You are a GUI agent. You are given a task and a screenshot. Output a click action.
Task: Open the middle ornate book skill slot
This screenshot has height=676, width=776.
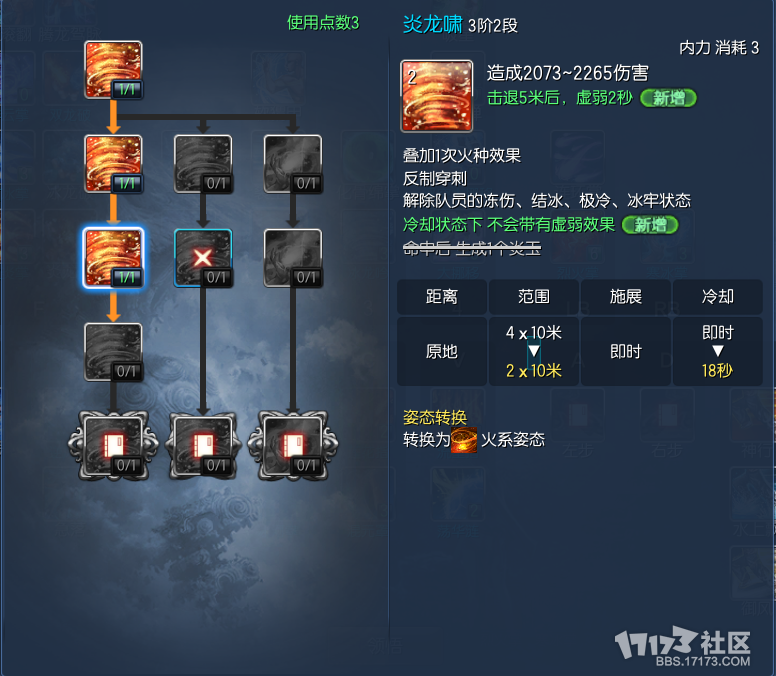[x=203, y=445]
